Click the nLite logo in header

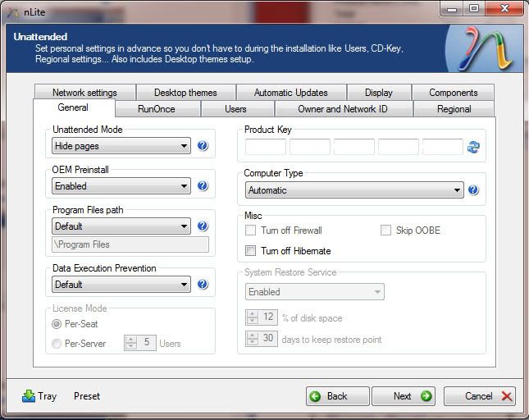coord(486,49)
